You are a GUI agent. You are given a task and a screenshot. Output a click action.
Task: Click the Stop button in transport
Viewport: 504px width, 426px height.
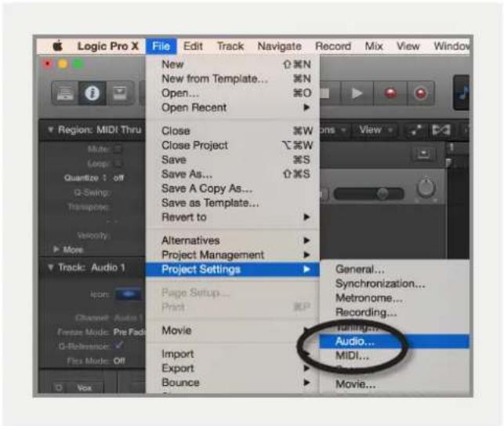point(325,93)
